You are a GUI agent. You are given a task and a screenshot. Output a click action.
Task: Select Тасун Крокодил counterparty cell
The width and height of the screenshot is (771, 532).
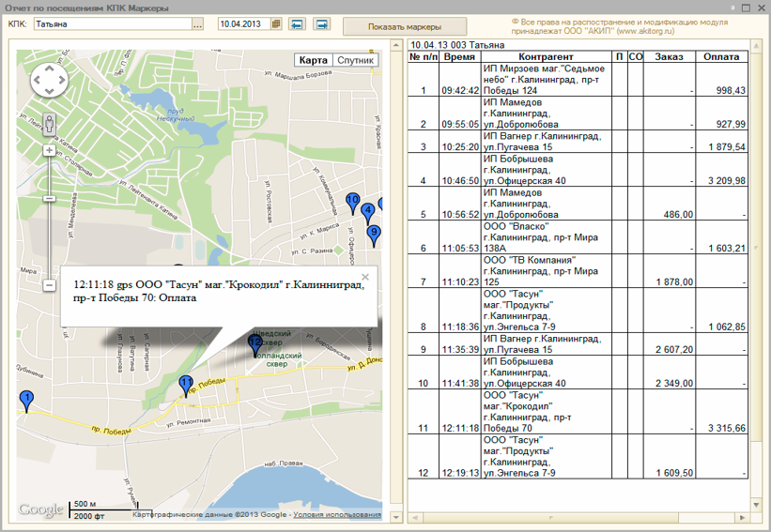546,412
